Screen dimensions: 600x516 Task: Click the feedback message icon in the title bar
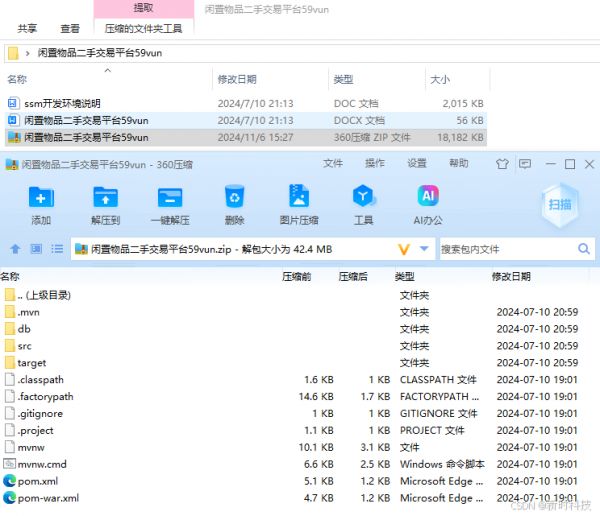(x=525, y=164)
